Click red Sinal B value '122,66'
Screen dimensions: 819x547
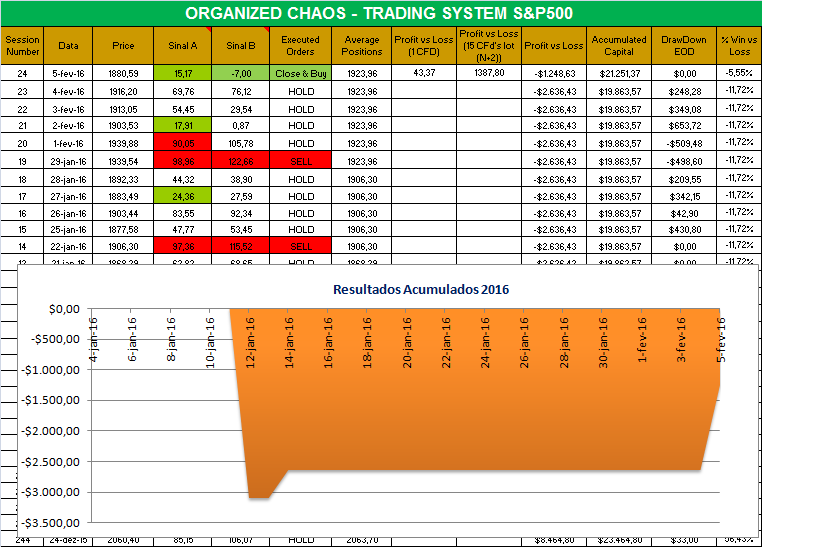point(241,161)
